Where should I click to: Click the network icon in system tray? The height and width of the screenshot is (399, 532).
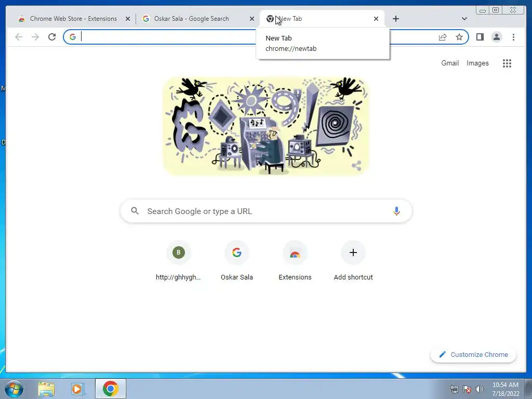[x=454, y=389]
